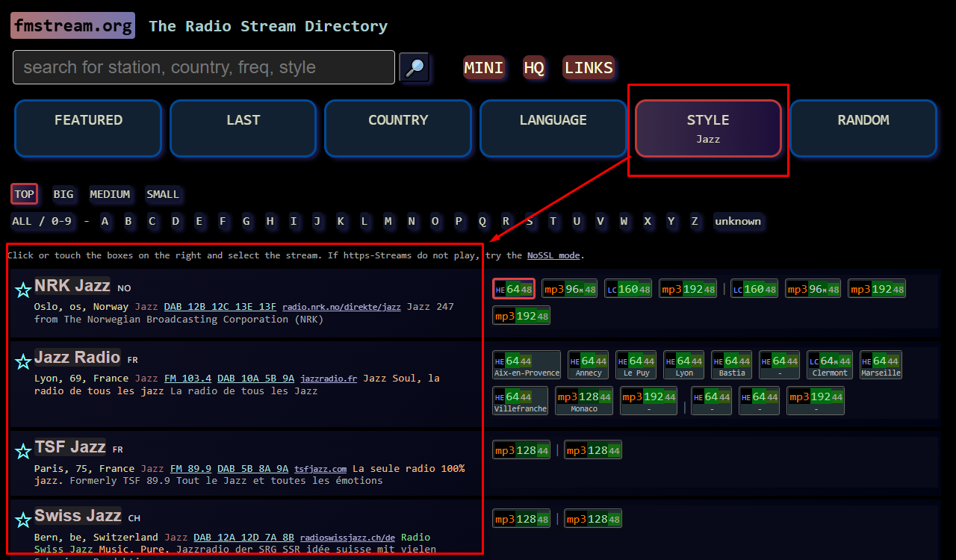
Task: Open the STYLE Jazz tab
Action: click(x=708, y=128)
